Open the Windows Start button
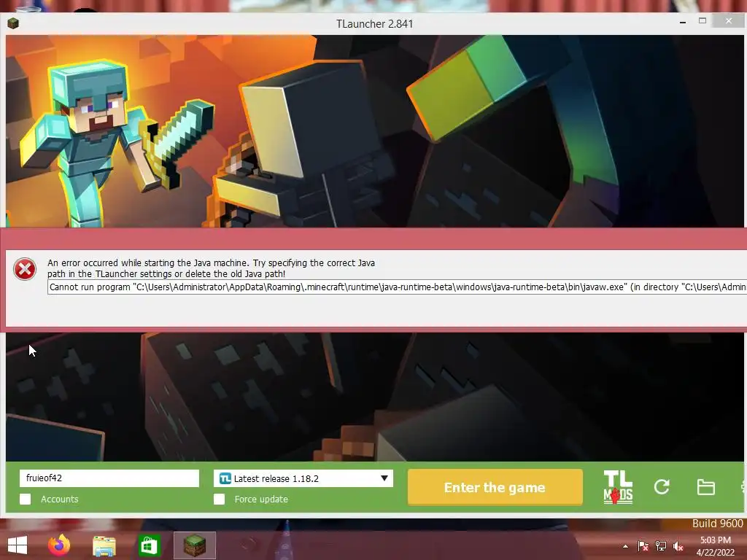 click(x=18, y=545)
